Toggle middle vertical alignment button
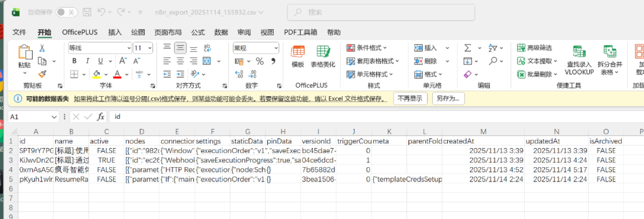 click(180, 48)
